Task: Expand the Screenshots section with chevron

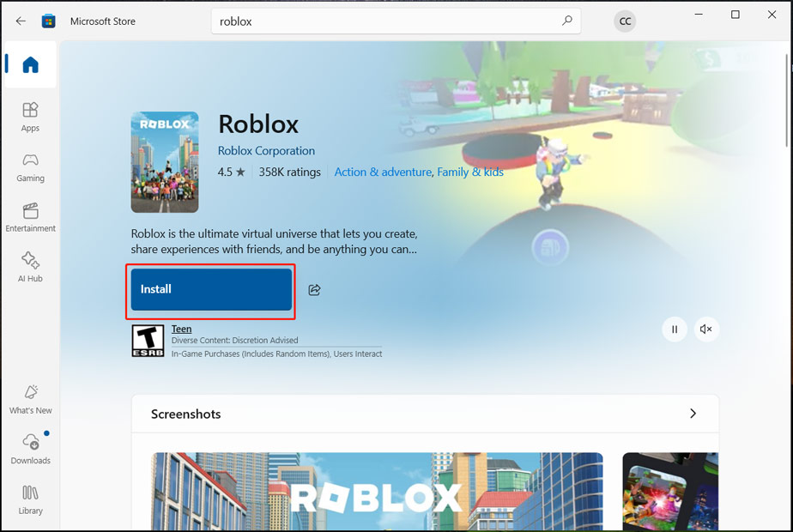Action: [693, 414]
